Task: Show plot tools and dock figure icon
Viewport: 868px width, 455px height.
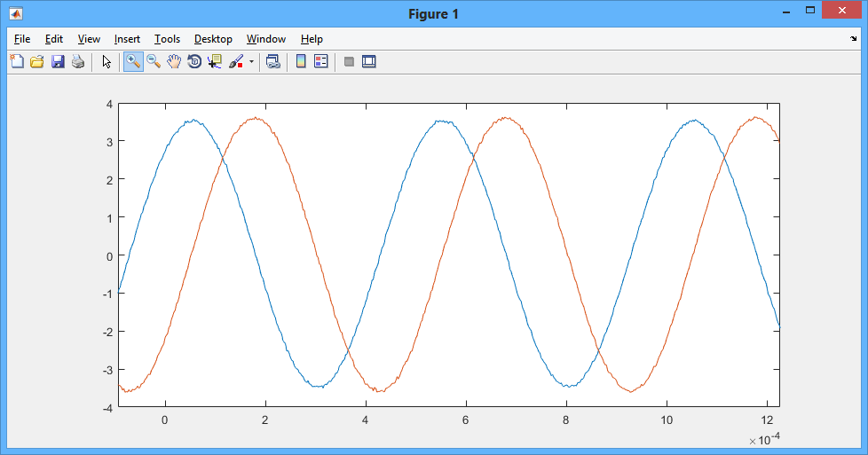Action: pyautogui.click(x=369, y=61)
